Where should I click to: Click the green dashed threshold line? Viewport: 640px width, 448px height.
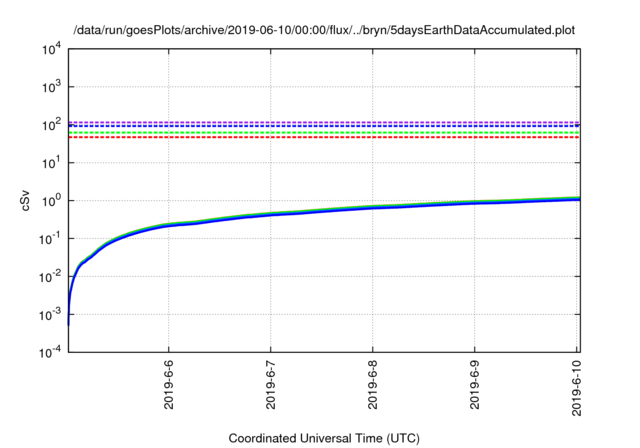click(x=324, y=133)
